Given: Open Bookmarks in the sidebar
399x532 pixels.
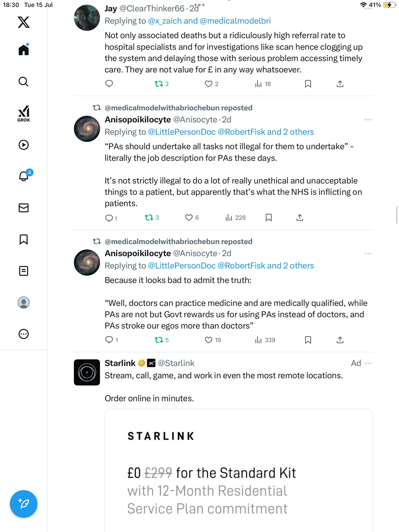Looking at the screenshot, I should pyautogui.click(x=24, y=239).
